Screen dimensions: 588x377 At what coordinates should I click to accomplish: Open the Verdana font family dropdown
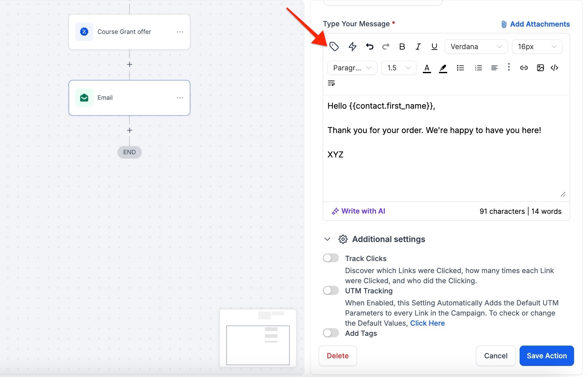point(476,47)
